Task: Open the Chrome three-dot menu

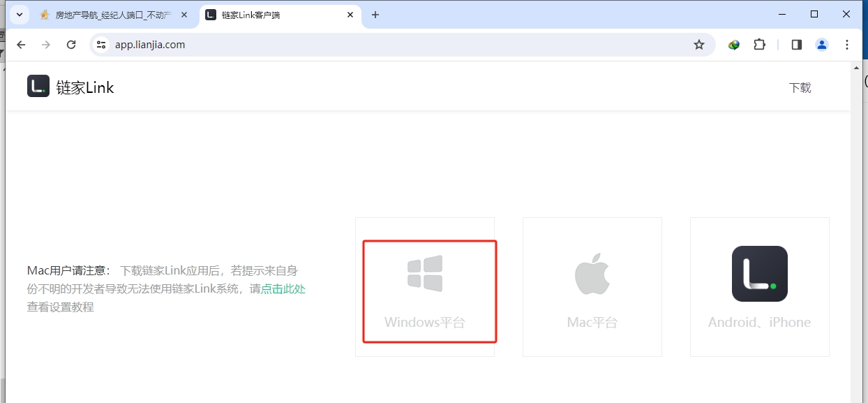Action: pos(847,45)
